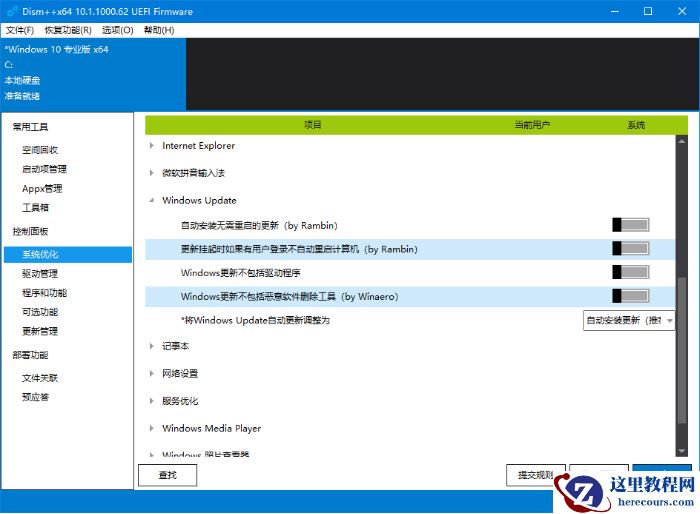Open 预应答 in the sidebar
Viewport: 700px width, 514px height.
pyautogui.click(x=35, y=397)
